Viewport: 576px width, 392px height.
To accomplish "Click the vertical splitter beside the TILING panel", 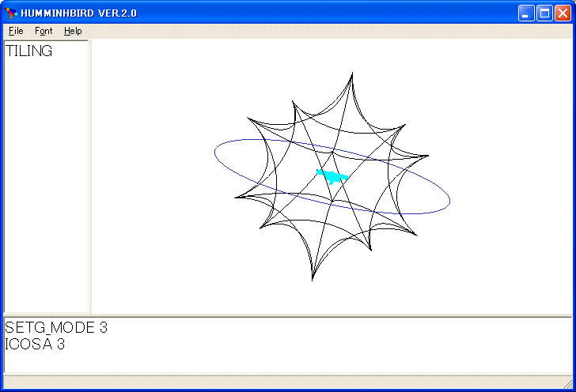I will (x=90, y=174).
